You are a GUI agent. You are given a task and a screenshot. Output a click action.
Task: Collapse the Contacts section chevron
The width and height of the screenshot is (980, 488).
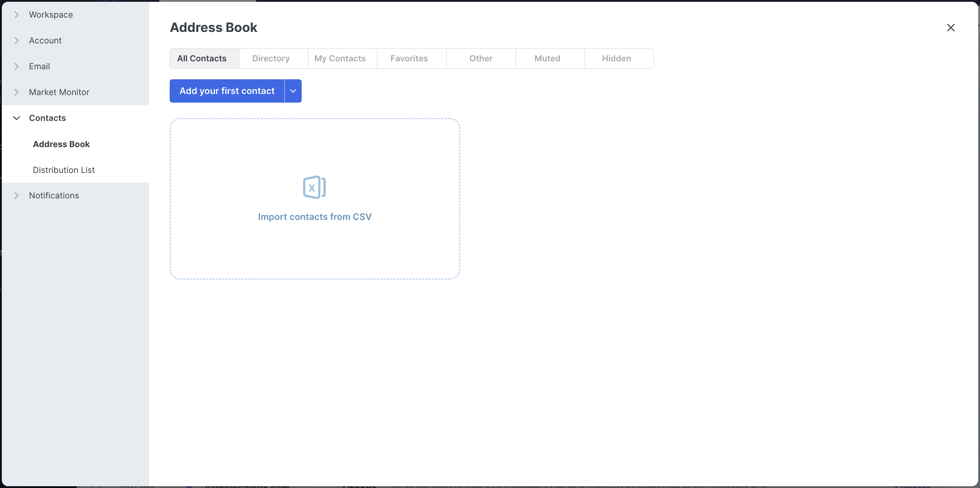pyautogui.click(x=17, y=118)
